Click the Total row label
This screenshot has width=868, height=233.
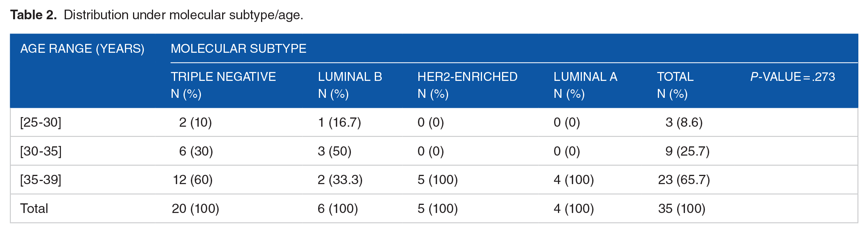pos(34,208)
